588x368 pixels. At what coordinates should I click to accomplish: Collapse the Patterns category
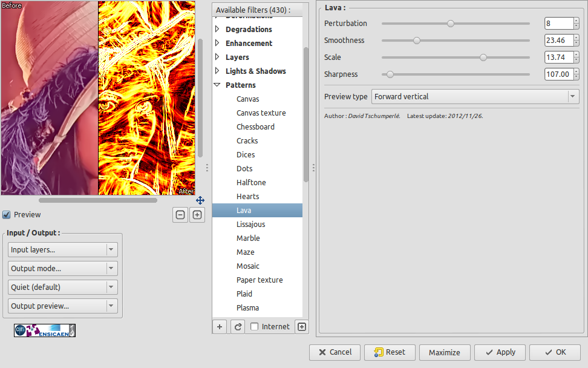coord(217,85)
